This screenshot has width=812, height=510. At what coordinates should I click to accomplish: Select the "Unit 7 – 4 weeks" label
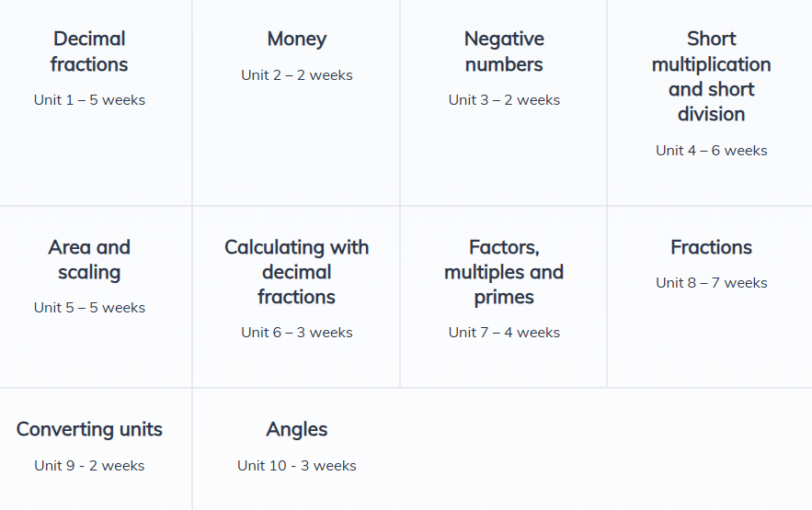[504, 333]
